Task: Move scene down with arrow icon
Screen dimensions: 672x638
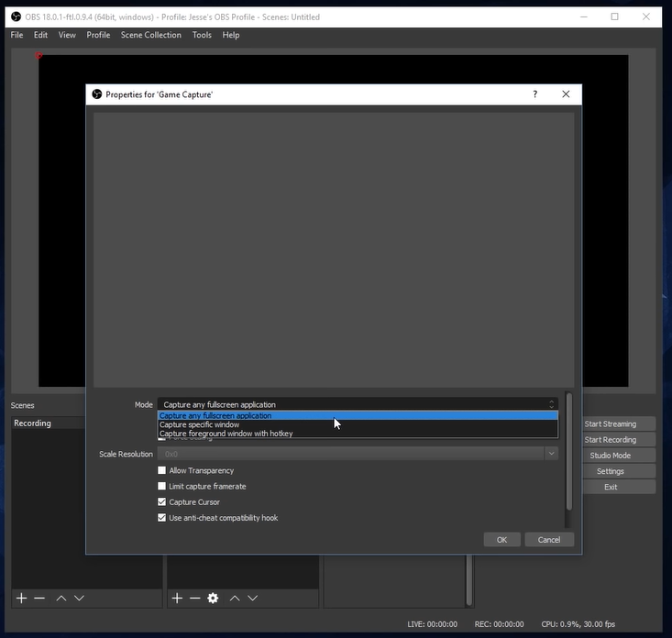Action: (79, 598)
